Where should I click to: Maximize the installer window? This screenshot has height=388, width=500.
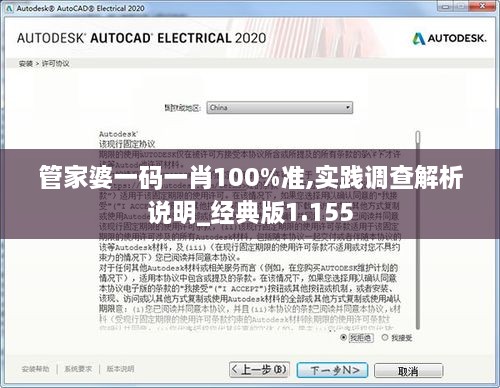(462, 7)
